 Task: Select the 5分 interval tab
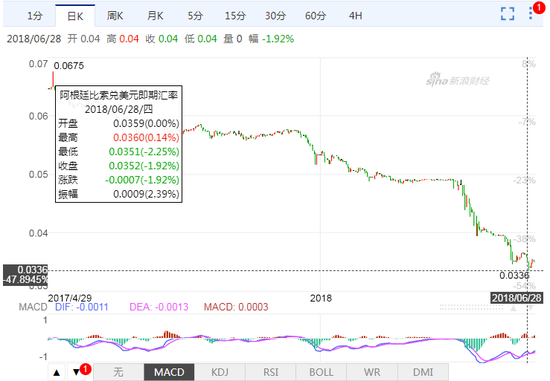coord(195,16)
